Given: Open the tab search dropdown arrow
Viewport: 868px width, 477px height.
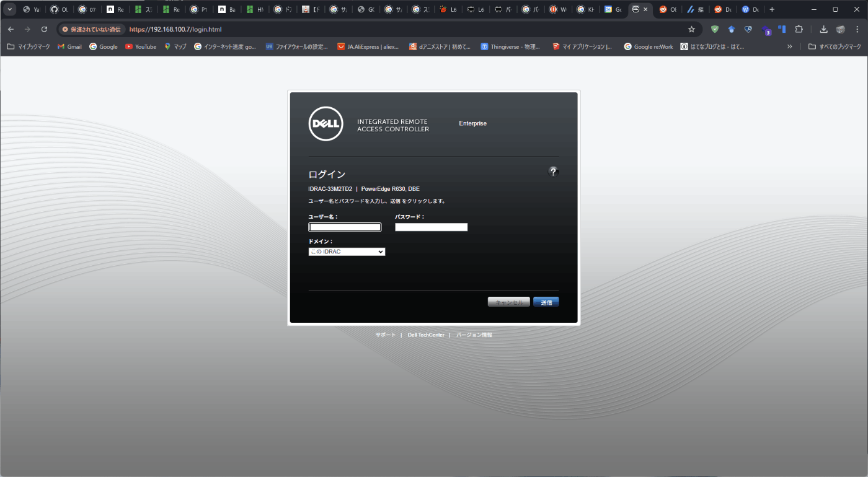Looking at the screenshot, I should pyautogui.click(x=10, y=9).
